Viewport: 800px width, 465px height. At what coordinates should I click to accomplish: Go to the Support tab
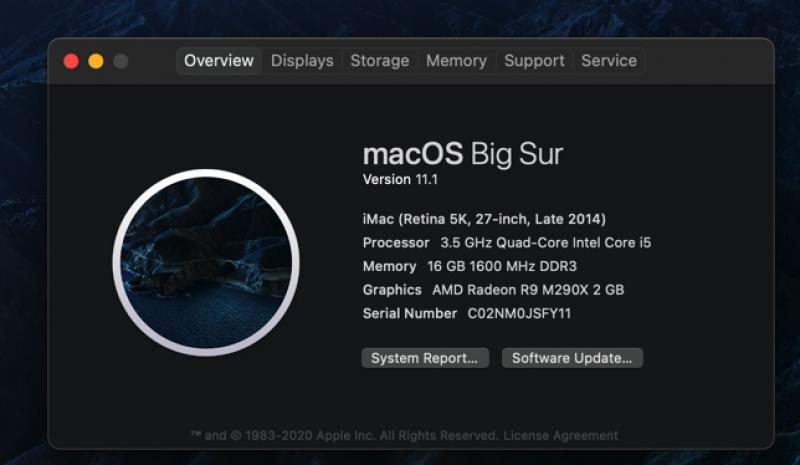pyautogui.click(x=534, y=61)
